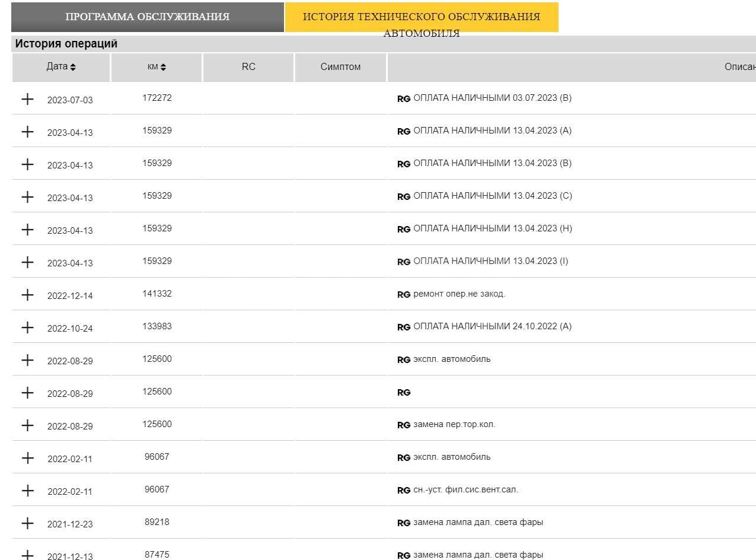The height and width of the screenshot is (560, 756).
Task: Click text ОПЛАТА НАЛИЧНЫМИ 13.04.2023 (I)
Action: click(x=490, y=261)
